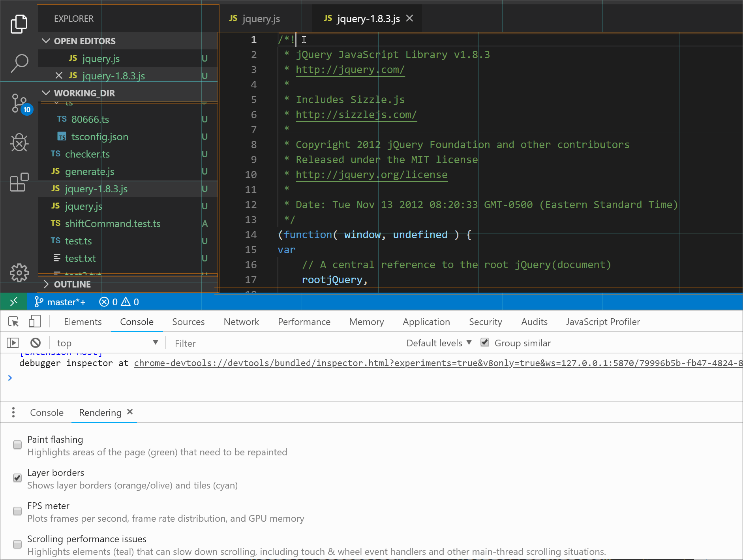Click the tsconfig.json file icon
The image size is (743, 560).
pos(62,137)
